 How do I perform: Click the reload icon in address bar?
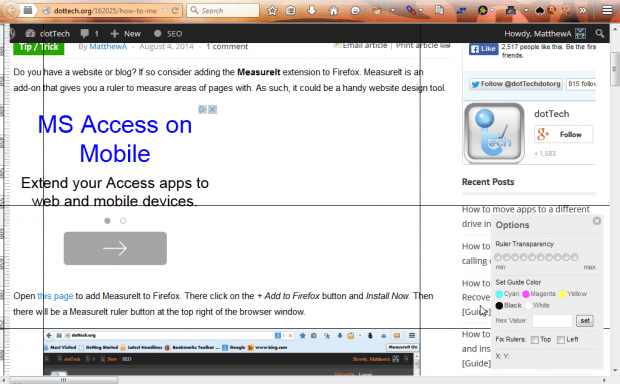[175, 11]
